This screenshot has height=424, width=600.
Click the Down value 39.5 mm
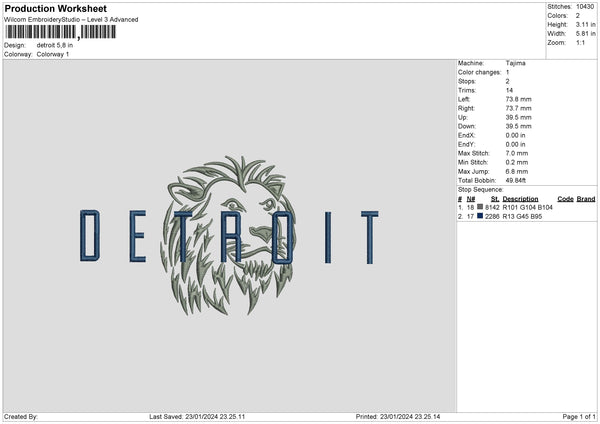tap(518, 126)
